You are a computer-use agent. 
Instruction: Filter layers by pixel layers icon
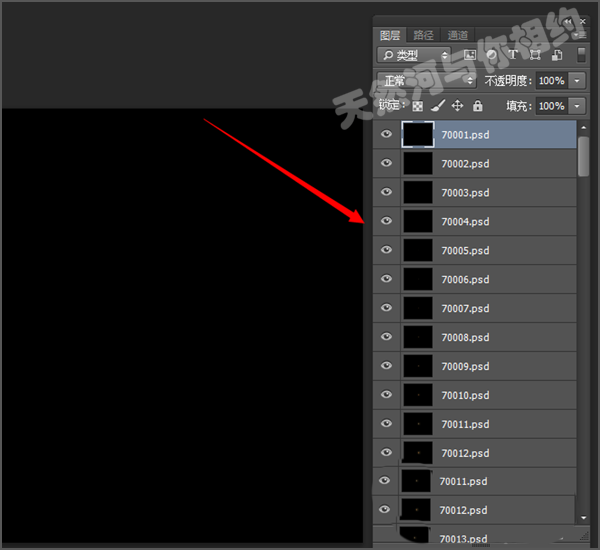click(470, 55)
